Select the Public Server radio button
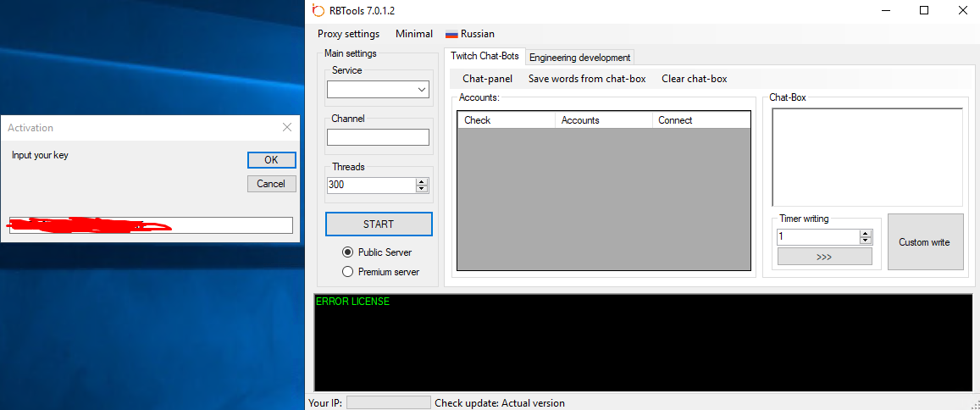 [347, 252]
